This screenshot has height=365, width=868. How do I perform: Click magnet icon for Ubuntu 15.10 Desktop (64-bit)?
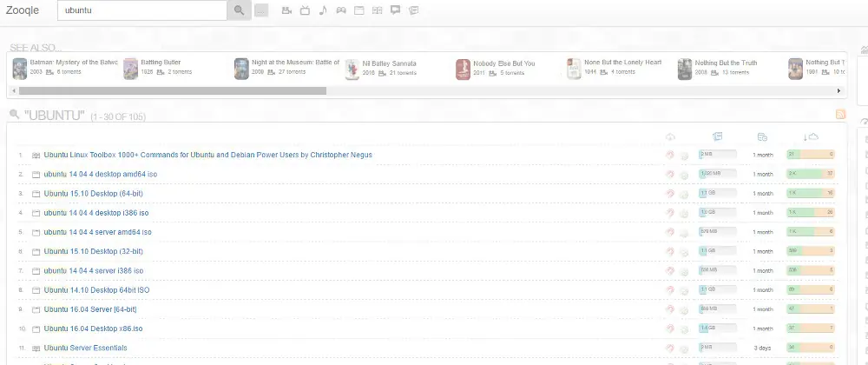coord(670,194)
